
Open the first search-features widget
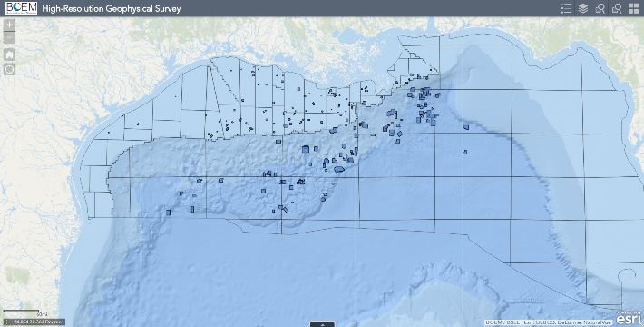coord(600,8)
